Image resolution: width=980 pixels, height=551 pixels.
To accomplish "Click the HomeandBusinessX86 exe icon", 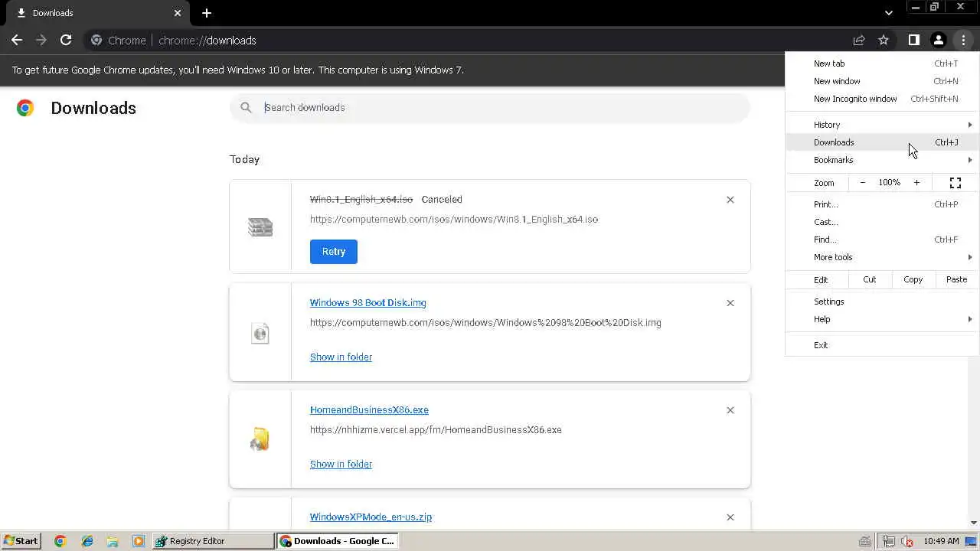I will (x=260, y=439).
